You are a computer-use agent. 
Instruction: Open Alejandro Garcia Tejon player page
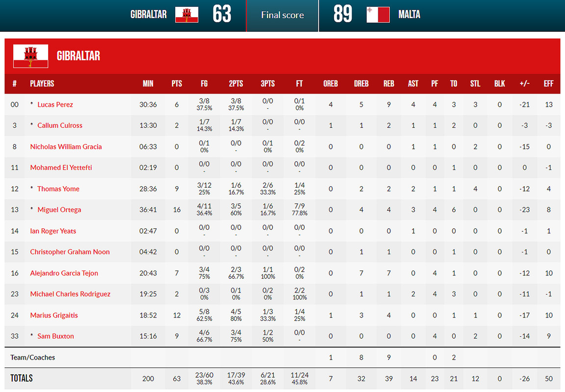click(64, 273)
